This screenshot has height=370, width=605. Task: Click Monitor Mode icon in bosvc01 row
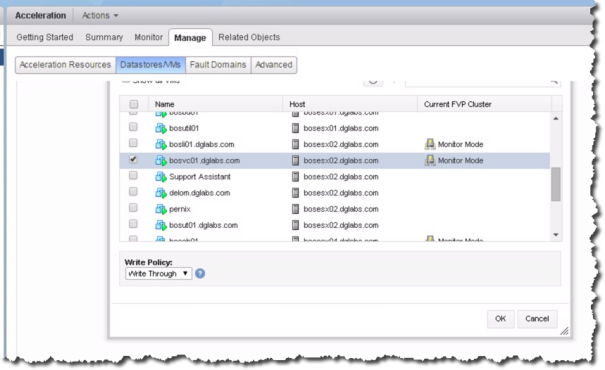tap(430, 161)
